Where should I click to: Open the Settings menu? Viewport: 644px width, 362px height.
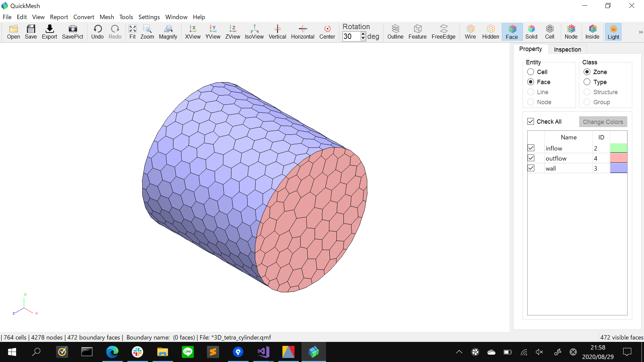click(x=149, y=17)
